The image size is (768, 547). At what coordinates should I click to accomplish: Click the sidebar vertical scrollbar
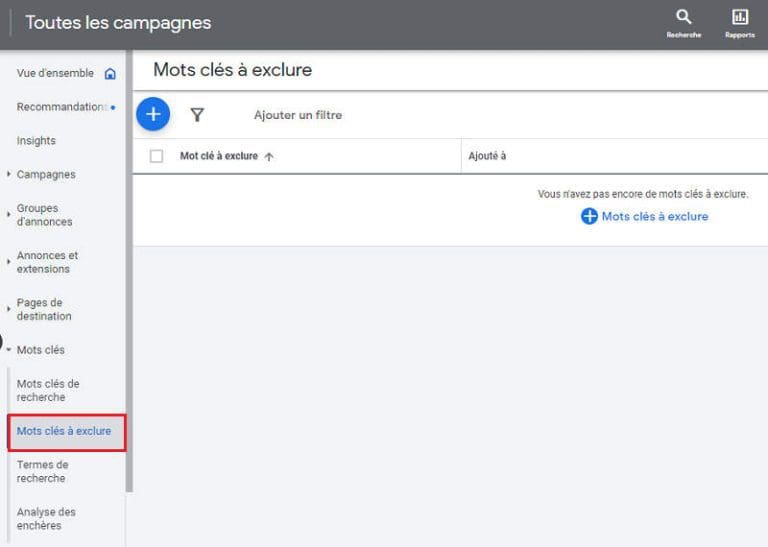pyautogui.click(x=129, y=300)
